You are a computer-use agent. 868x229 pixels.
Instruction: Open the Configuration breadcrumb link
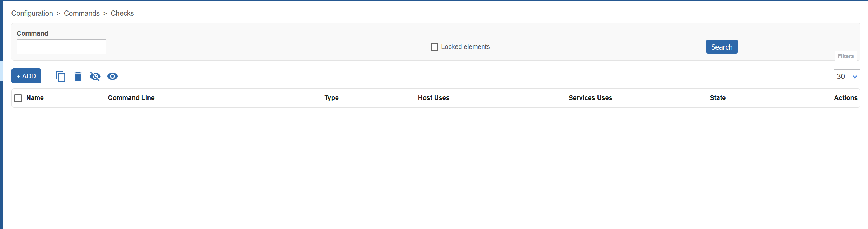(32, 13)
